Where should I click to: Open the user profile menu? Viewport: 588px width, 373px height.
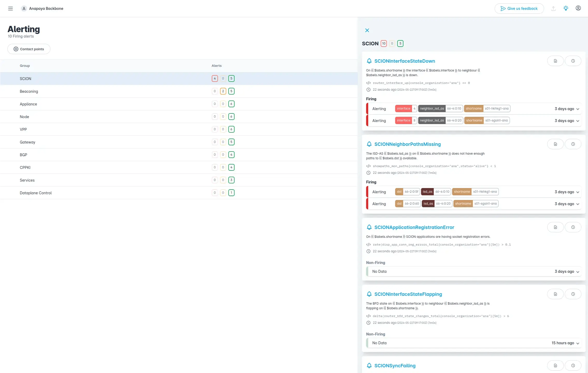point(578,8)
